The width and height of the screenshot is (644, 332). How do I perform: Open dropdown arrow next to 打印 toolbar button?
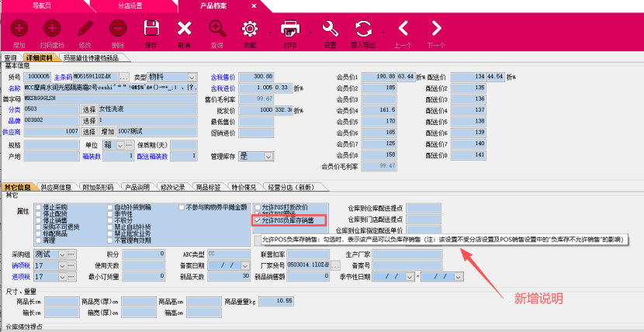[310, 32]
